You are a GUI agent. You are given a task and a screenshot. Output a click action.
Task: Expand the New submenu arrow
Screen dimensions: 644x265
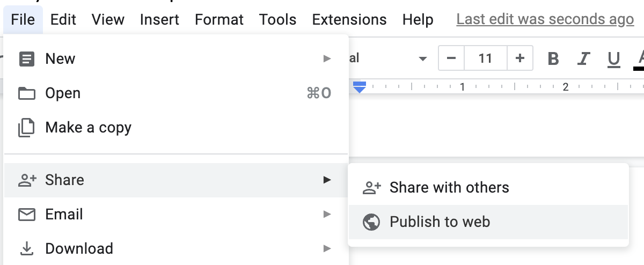327,58
